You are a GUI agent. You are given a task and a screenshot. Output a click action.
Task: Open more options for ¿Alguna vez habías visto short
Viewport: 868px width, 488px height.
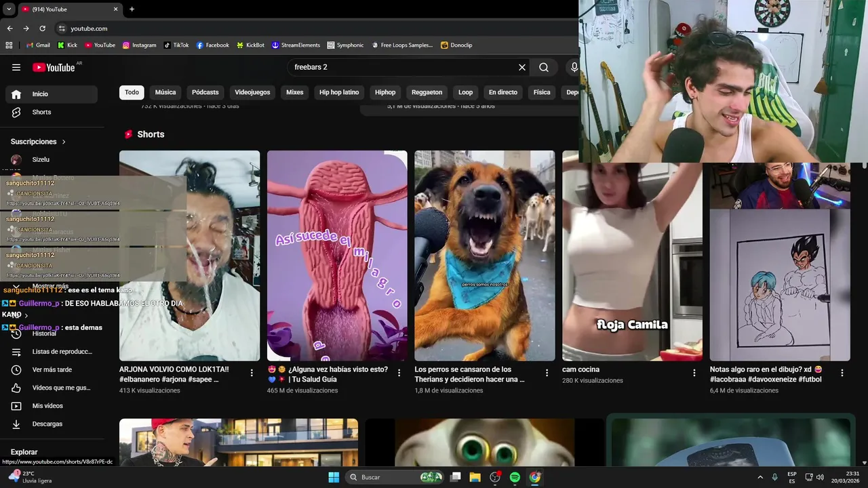[x=399, y=373]
